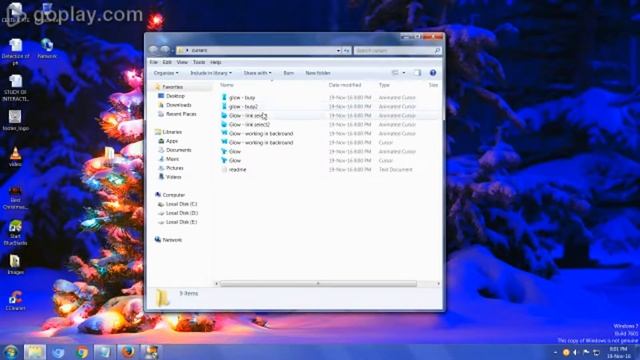Show hidden system tray icons arrow
This screenshot has width=640, height=360.
click(555, 352)
